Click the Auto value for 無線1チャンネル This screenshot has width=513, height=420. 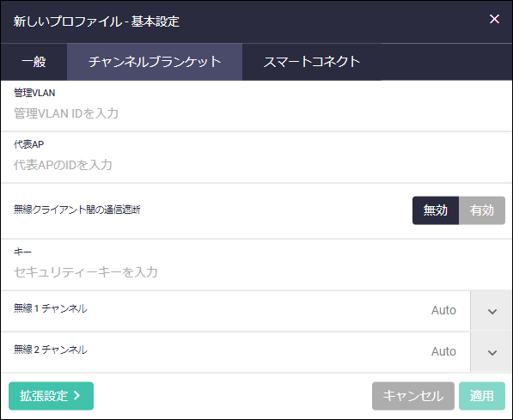(x=443, y=310)
